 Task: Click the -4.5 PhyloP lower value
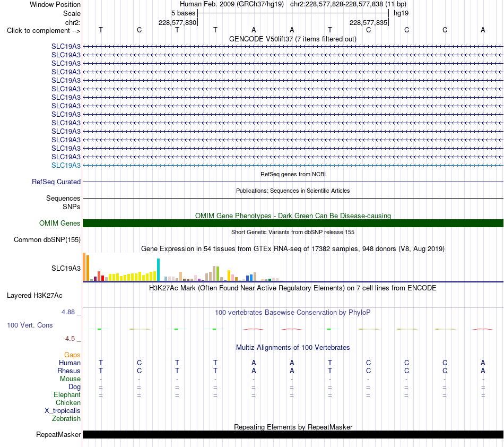point(69,339)
